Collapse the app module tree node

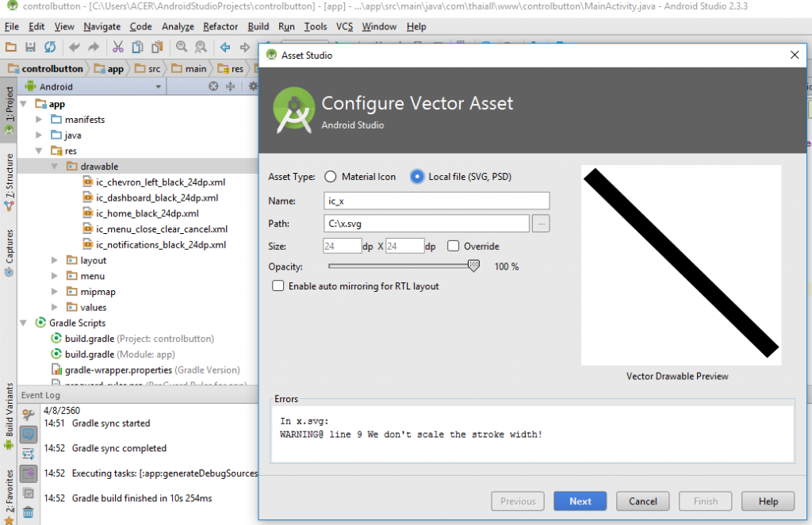click(x=23, y=104)
